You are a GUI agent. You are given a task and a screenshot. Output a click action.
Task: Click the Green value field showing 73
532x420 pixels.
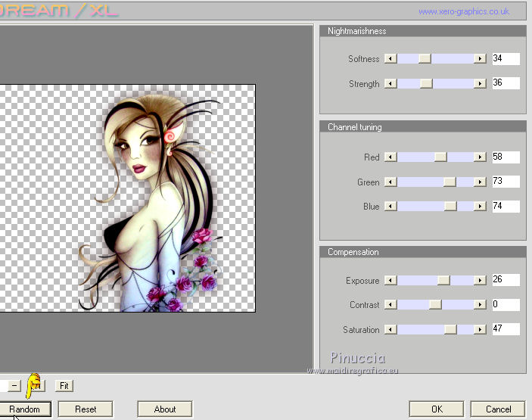click(506, 181)
